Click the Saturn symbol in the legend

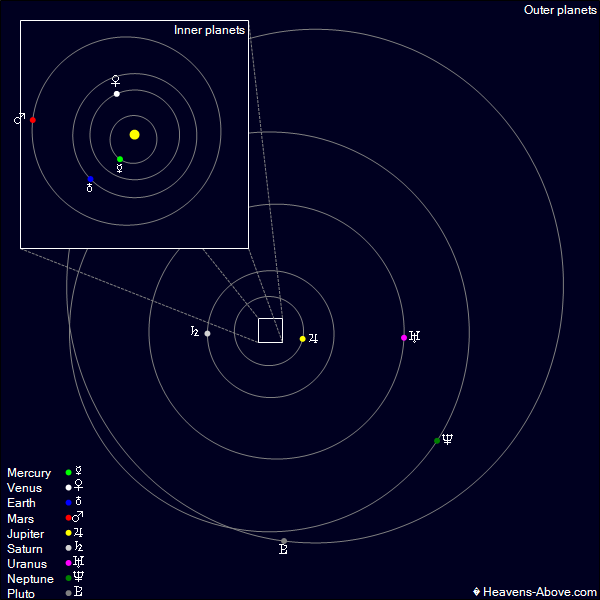click(x=78, y=549)
